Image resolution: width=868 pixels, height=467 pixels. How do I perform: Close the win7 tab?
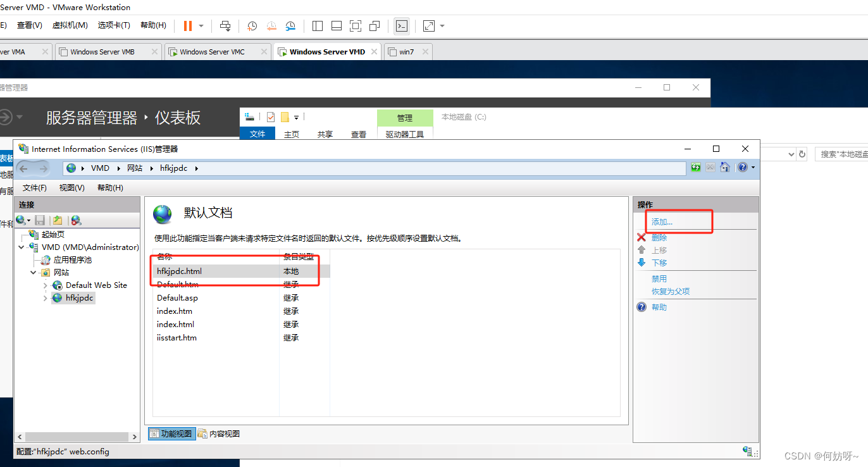pos(425,52)
